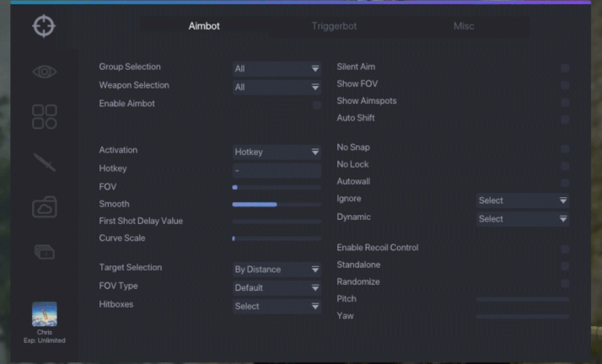Open the grid shapes sidebar section
Image resolution: width=602 pixels, height=364 pixels.
45,117
